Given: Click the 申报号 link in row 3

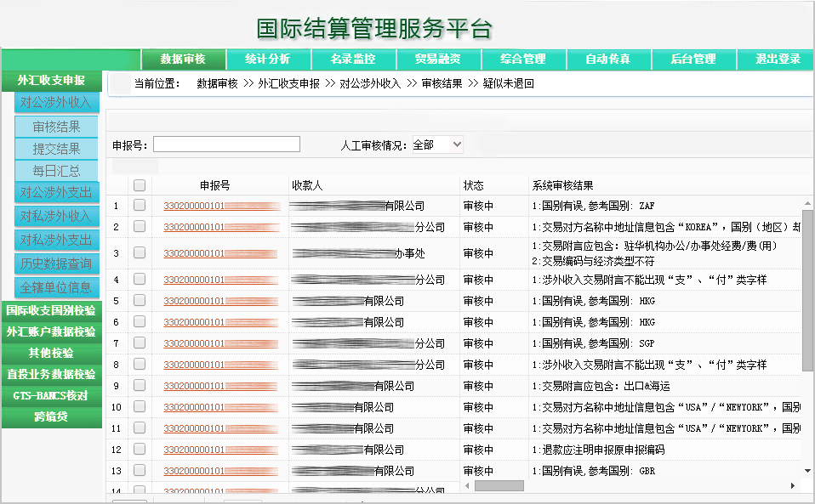Looking at the screenshot, I should point(220,254).
